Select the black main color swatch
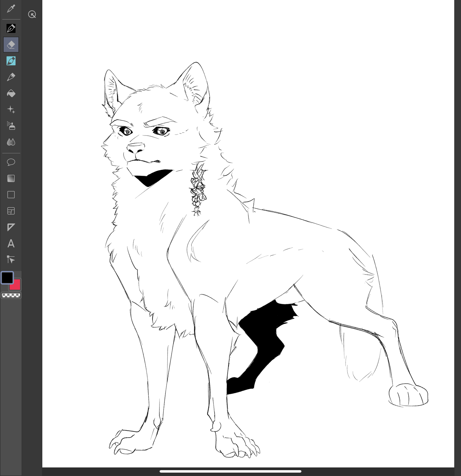 point(7,278)
